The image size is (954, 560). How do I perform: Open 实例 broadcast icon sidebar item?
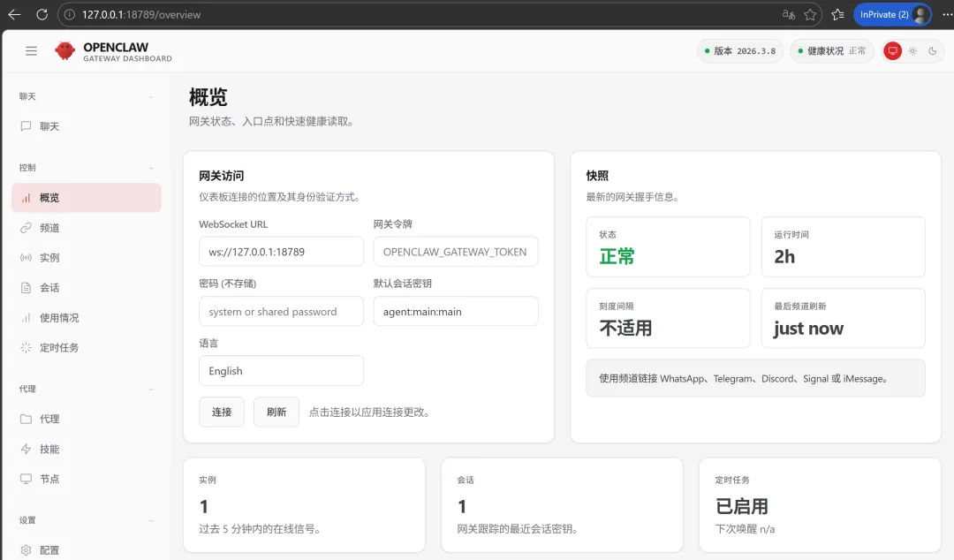point(87,258)
